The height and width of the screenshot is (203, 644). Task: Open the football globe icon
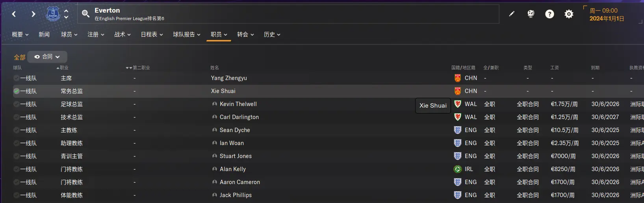click(x=531, y=14)
